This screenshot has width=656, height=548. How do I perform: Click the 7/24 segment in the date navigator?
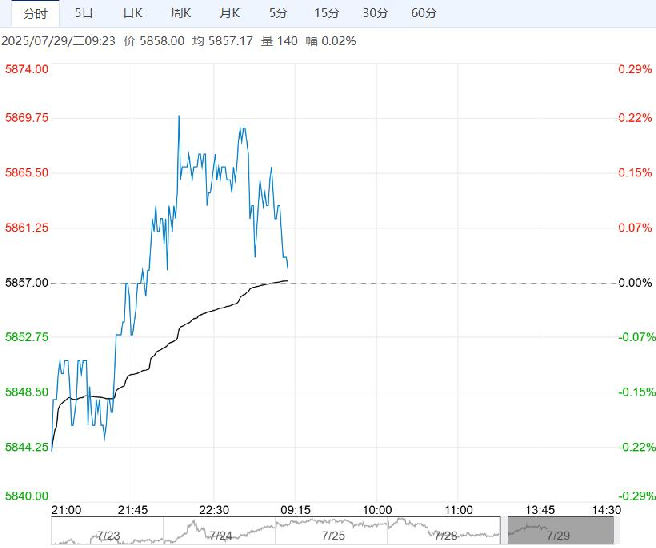(220, 530)
